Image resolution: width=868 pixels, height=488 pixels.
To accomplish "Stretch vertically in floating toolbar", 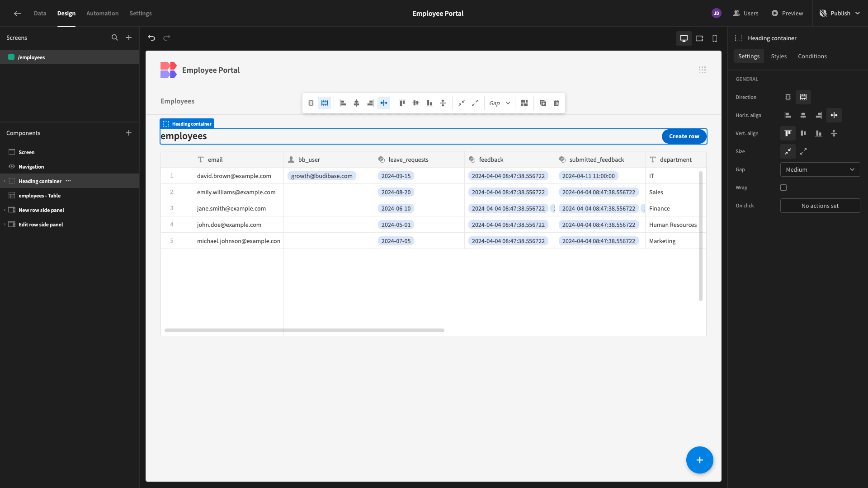I will click(443, 103).
